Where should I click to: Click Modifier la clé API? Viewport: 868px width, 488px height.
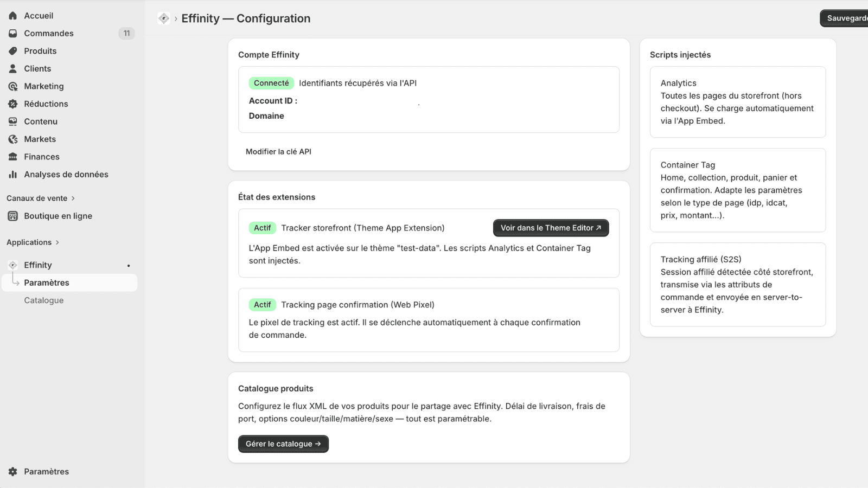point(278,152)
